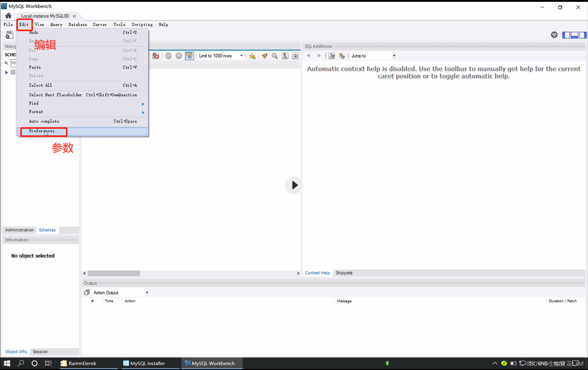Open the Limit to 1000 rows dropdown
The width and height of the screenshot is (588, 370).
click(241, 56)
